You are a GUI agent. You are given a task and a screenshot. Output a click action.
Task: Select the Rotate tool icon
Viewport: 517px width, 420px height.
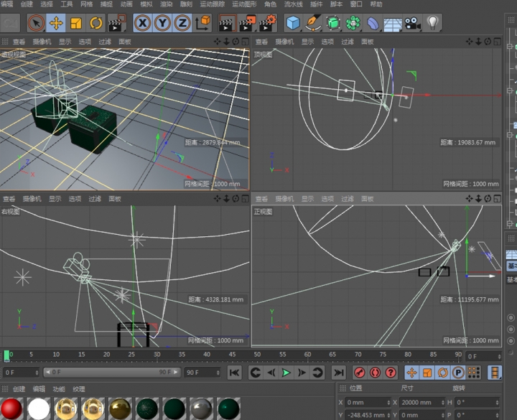pos(97,23)
